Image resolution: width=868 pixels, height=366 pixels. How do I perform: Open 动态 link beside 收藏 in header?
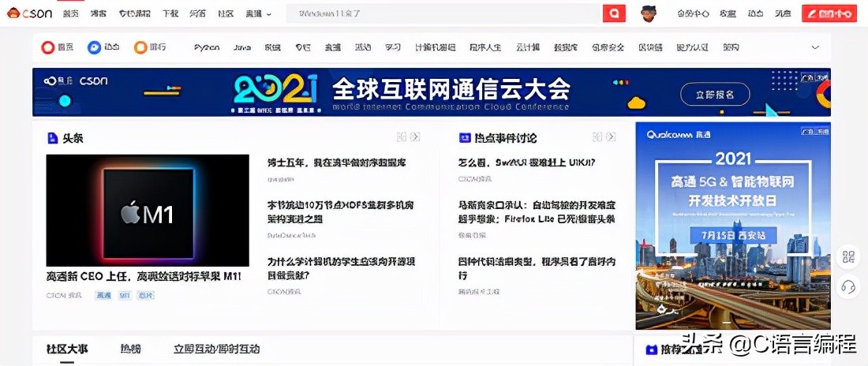[756, 14]
